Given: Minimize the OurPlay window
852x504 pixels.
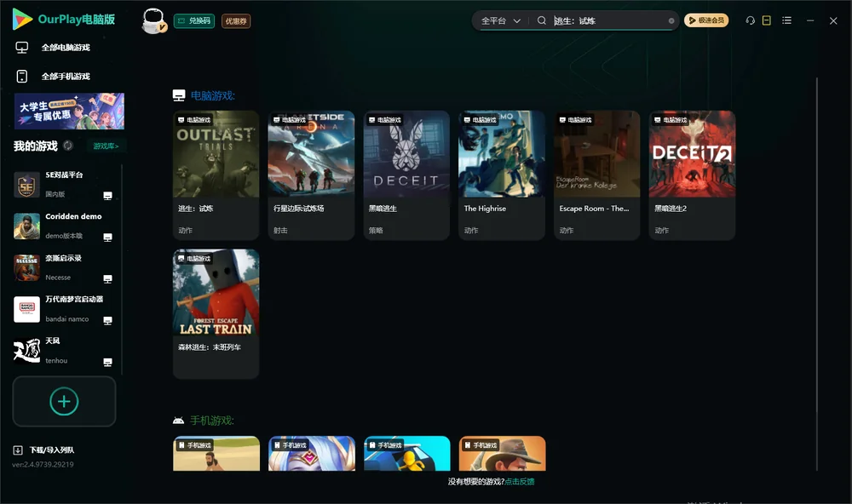Looking at the screenshot, I should (x=810, y=20).
